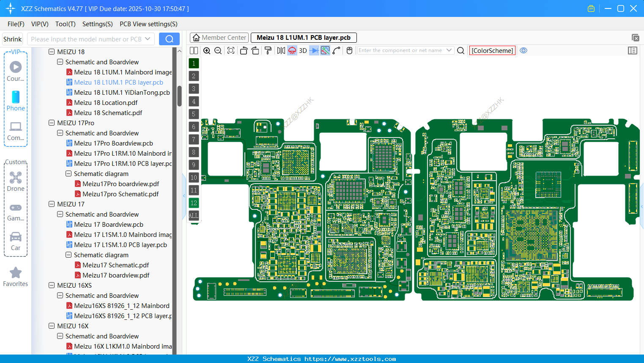The height and width of the screenshot is (363, 644).
Task: Open the ColorScheme picker
Action: coord(492,50)
